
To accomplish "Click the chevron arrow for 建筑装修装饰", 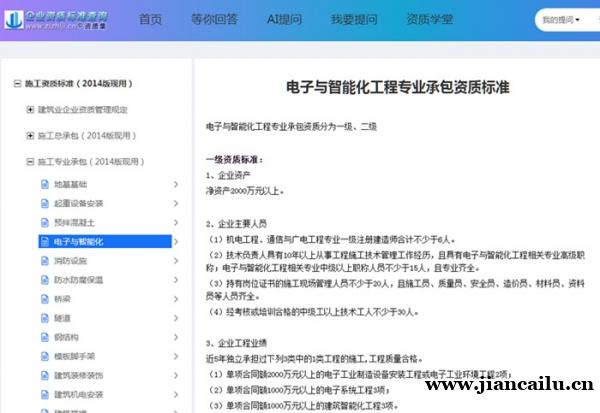I will click(176, 375).
